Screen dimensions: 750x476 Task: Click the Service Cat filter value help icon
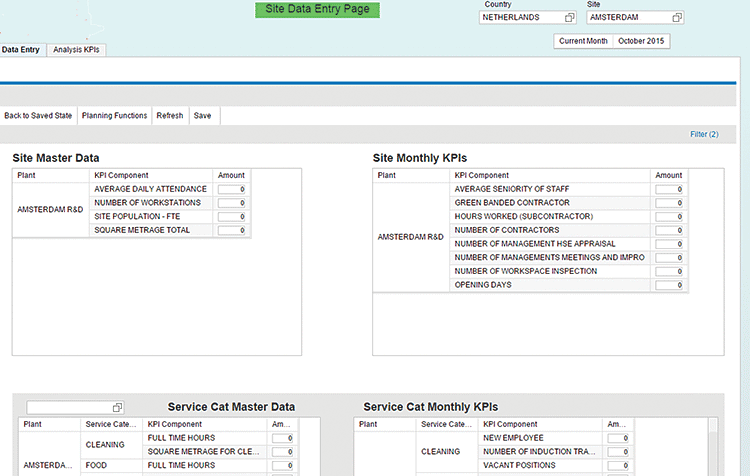click(118, 408)
